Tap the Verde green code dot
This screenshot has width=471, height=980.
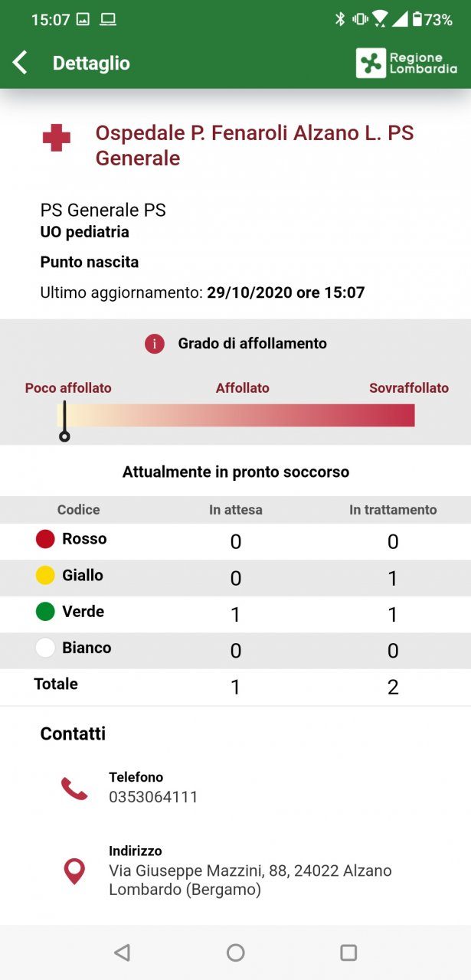click(45, 612)
